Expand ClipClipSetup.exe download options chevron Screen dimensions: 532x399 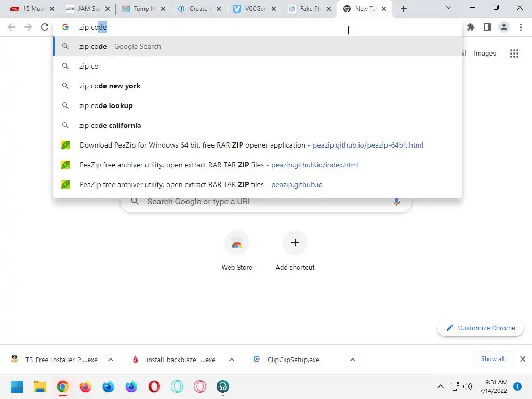point(353,360)
